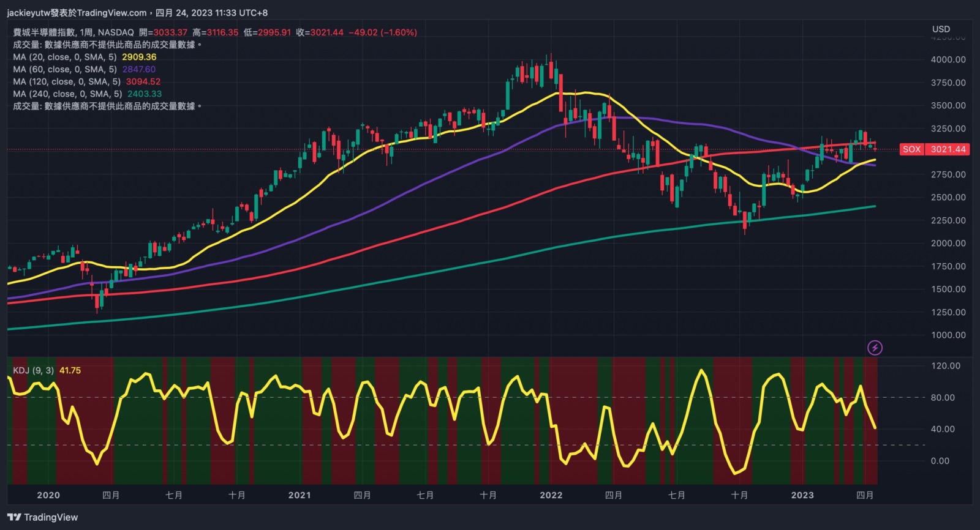Click the 80.00 level on KDJ axis

[x=942, y=397]
